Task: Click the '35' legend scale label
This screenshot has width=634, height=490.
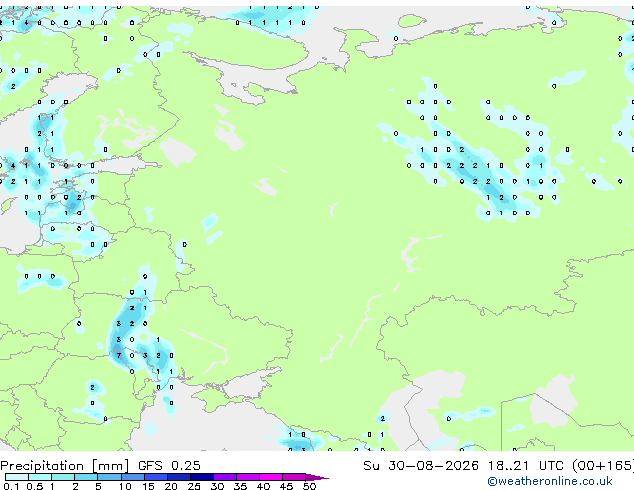Action: click(240, 486)
